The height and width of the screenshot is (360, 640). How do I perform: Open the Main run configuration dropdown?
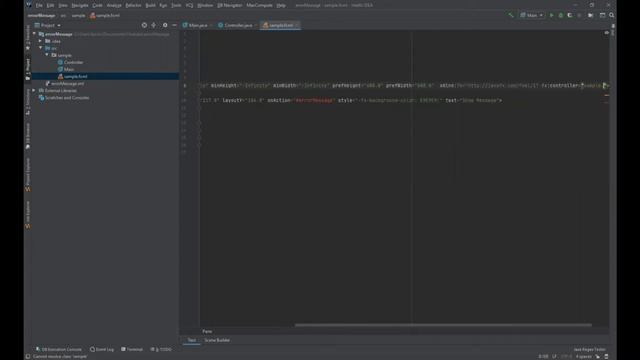pyautogui.click(x=531, y=15)
